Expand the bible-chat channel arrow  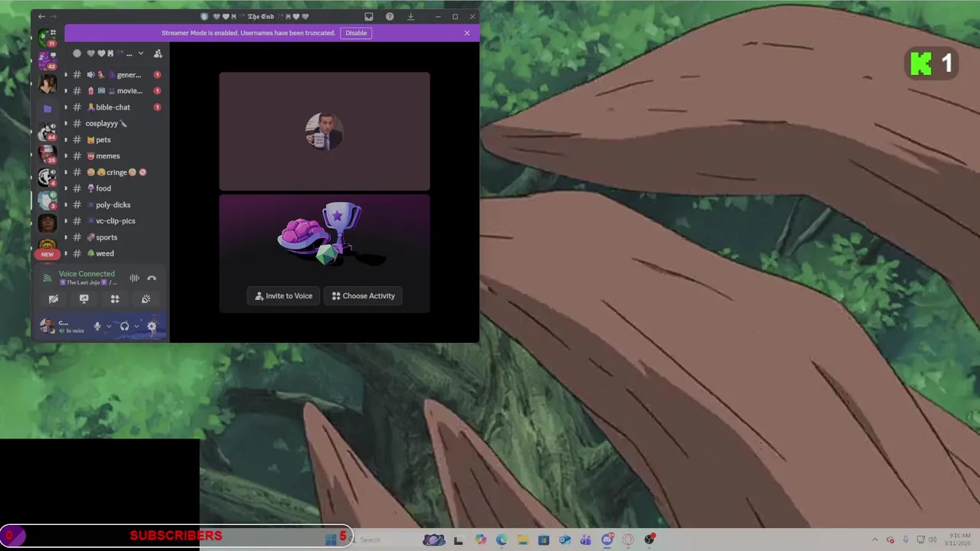[x=66, y=107]
